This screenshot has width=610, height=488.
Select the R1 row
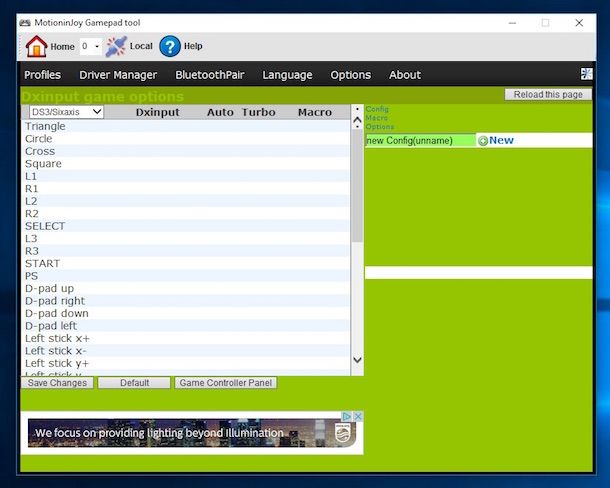pos(186,188)
